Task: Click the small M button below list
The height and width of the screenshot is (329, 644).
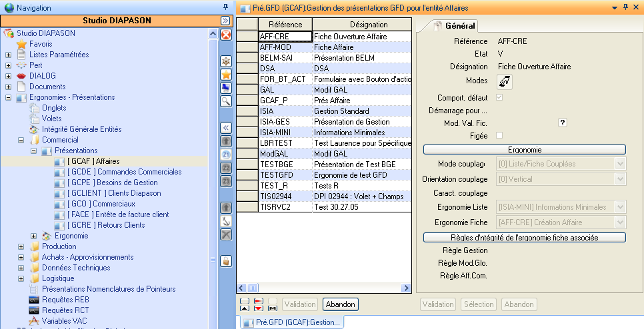Action: (272, 308)
